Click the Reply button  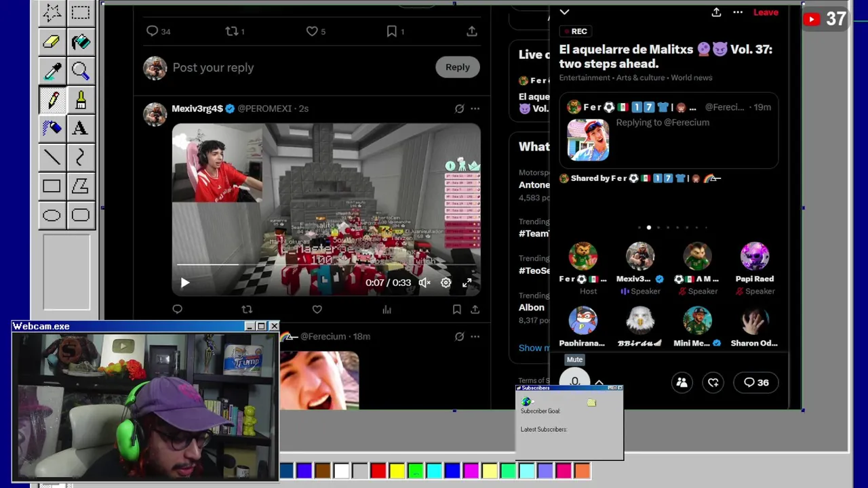pyautogui.click(x=457, y=67)
